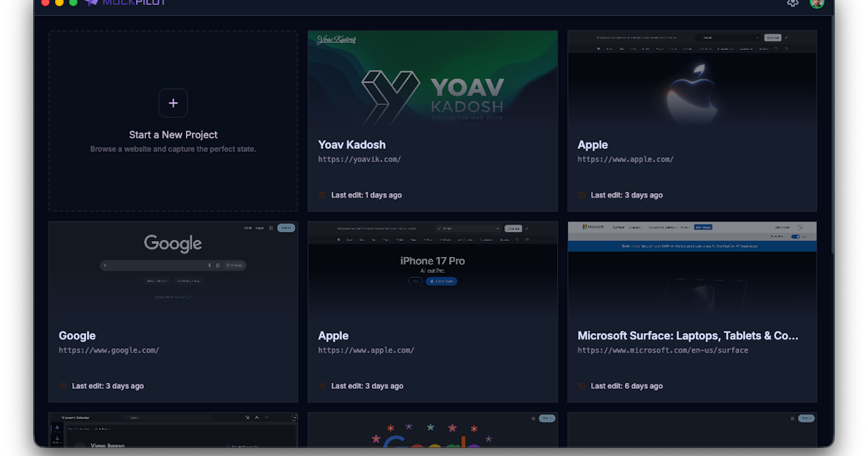Image resolution: width=868 pixels, height=456 pixels.
Task: Click the https://www.microsoft.com/en-us/surface URL
Action: pyautogui.click(x=663, y=350)
